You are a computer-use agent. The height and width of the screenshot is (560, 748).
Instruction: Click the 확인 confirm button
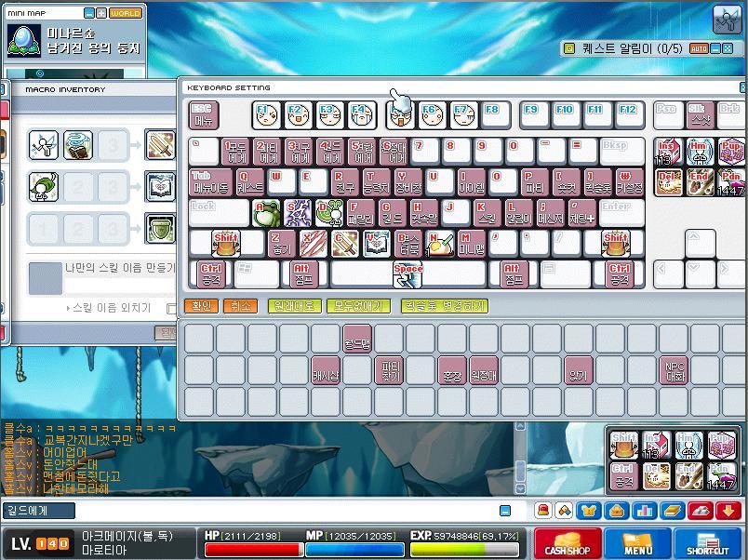coord(201,306)
